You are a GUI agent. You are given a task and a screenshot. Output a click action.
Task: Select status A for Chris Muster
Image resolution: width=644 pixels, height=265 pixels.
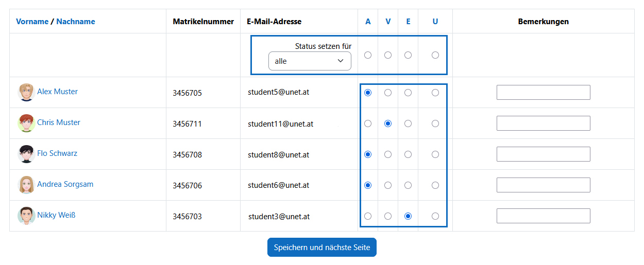click(368, 123)
